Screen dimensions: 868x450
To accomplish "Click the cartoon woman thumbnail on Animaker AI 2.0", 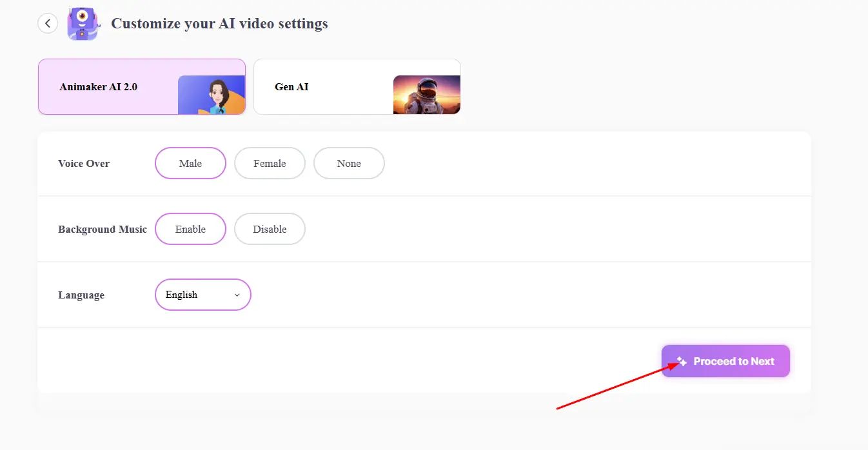I will (x=212, y=95).
